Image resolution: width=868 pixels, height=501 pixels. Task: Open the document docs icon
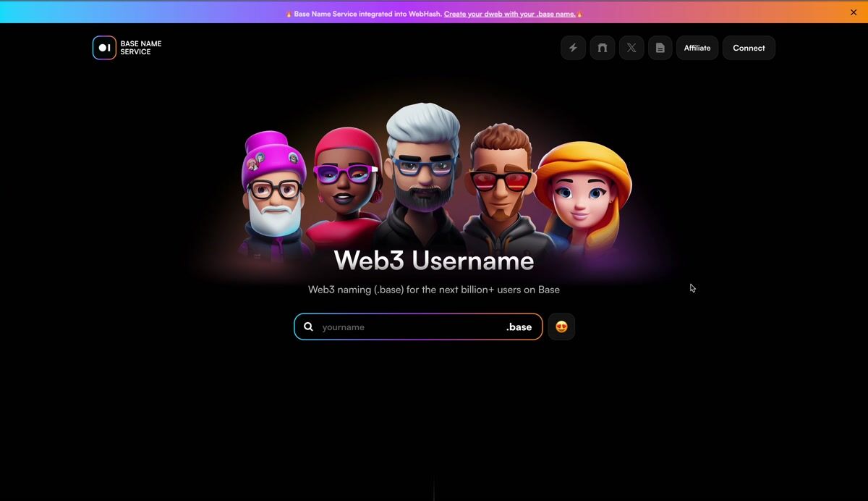[660, 48]
